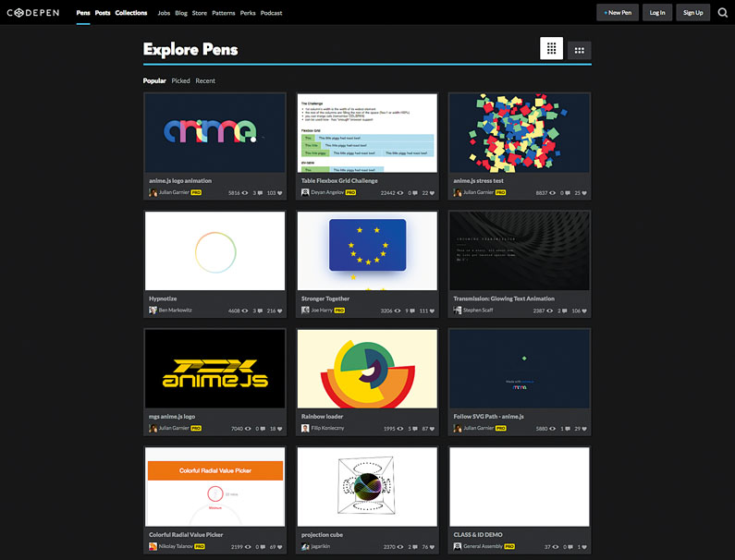
Task: Select the Popular filter tab
Action: [x=154, y=80]
